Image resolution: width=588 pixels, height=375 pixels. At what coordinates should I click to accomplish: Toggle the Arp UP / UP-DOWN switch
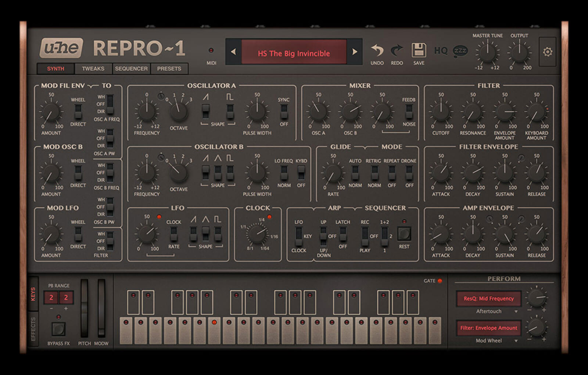(x=323, y=236)
